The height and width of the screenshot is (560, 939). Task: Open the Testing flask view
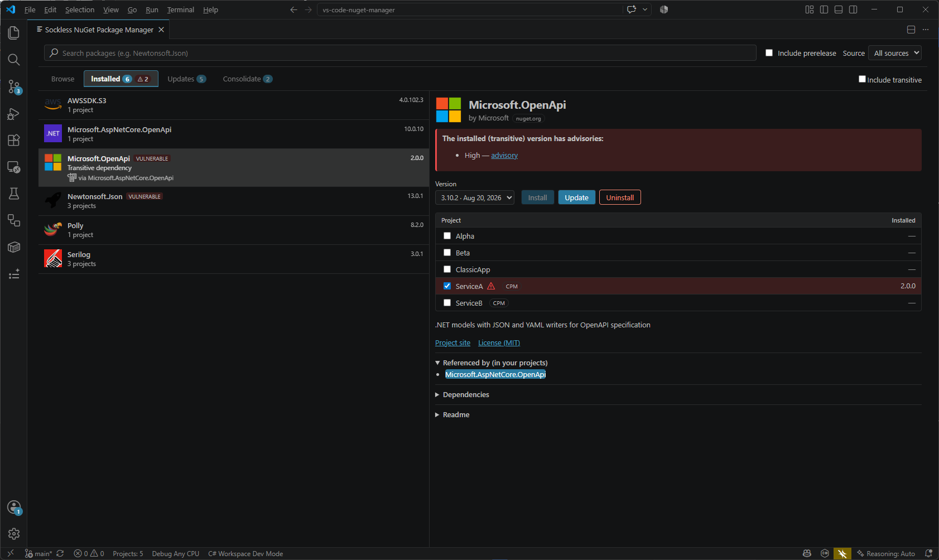point(14,194)
